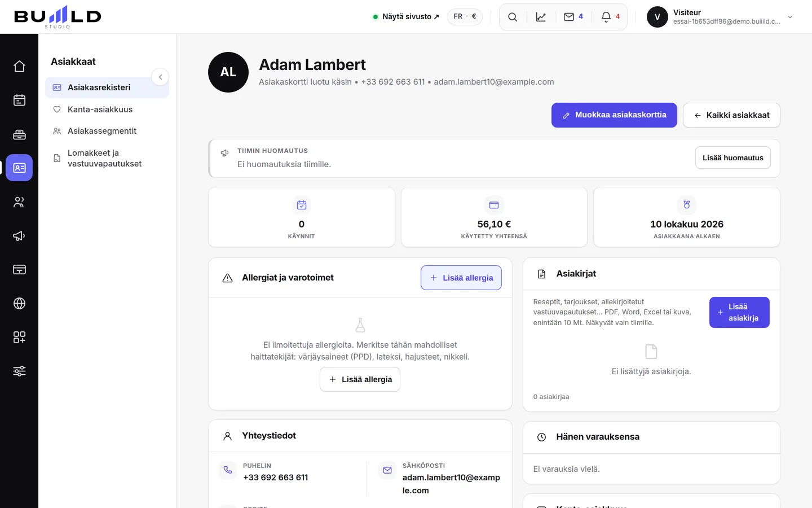This screenshot has height=508, width=812.
Task: Click the envelope icon next to Sähköposti
Action: 387,470
